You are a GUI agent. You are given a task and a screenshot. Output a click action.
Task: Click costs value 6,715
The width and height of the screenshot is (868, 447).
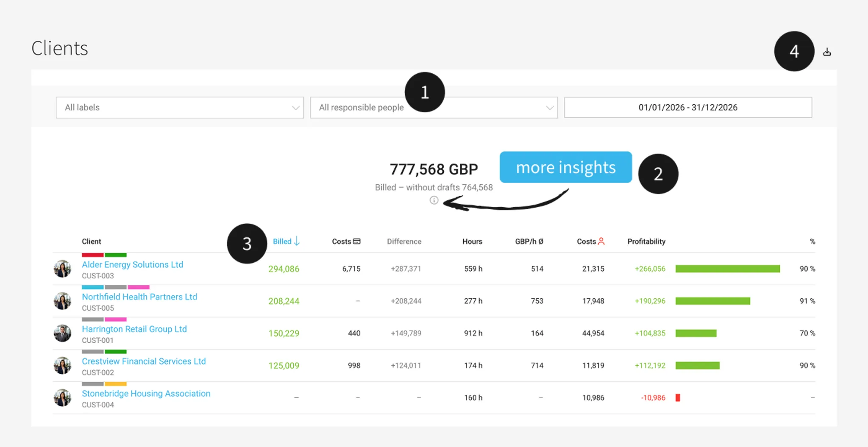pyautogui.click(x=351, y=269)
